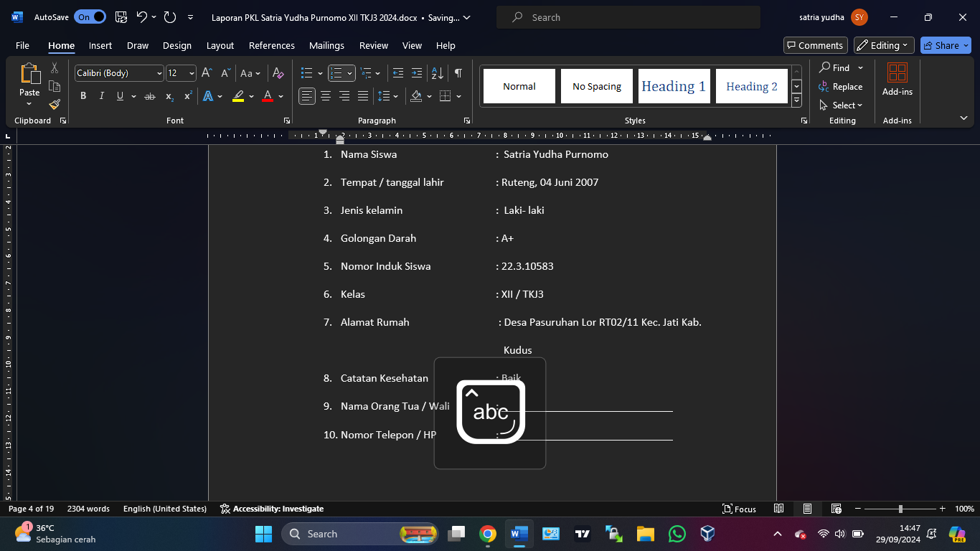Click the Format Painter brush icon
Screen dimensions: 980x551
click(55, 104)
